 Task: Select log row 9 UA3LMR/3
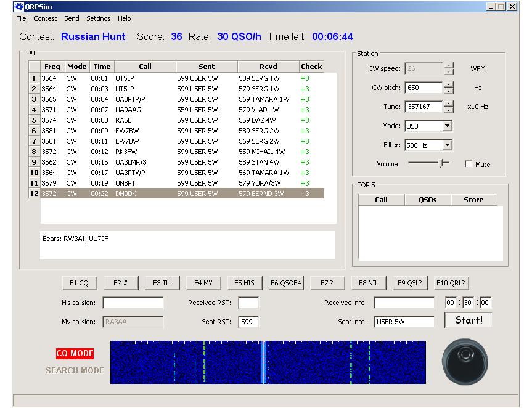(176, 162)
